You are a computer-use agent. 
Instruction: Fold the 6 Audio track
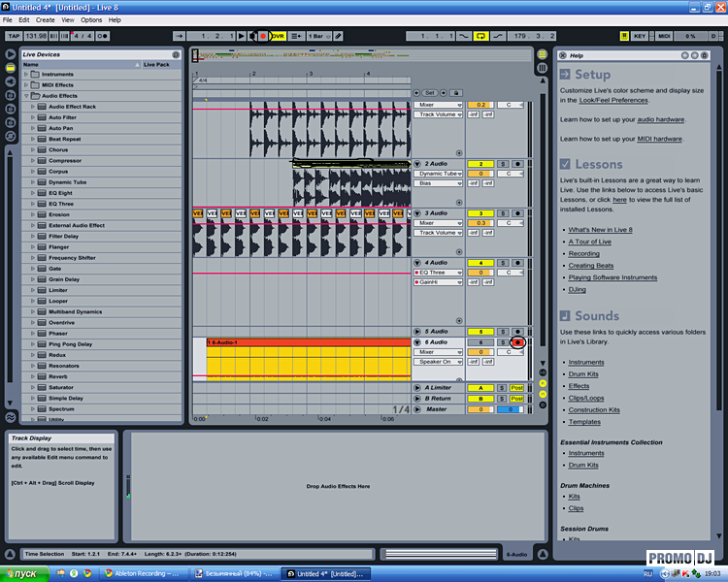point(417,342)
